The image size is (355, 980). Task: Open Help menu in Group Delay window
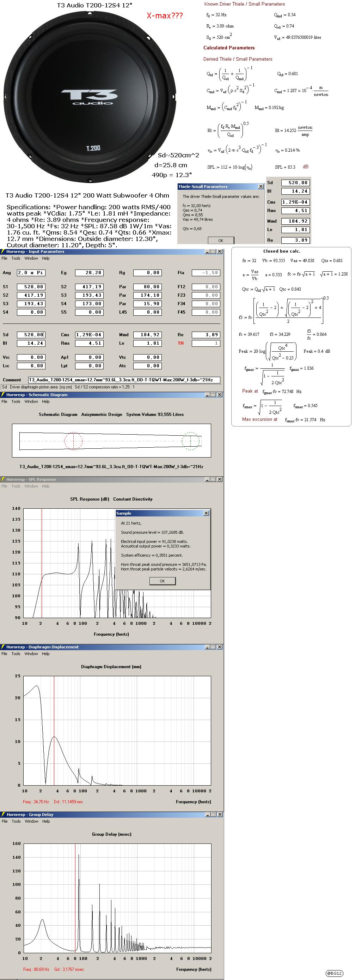(45, 821)
